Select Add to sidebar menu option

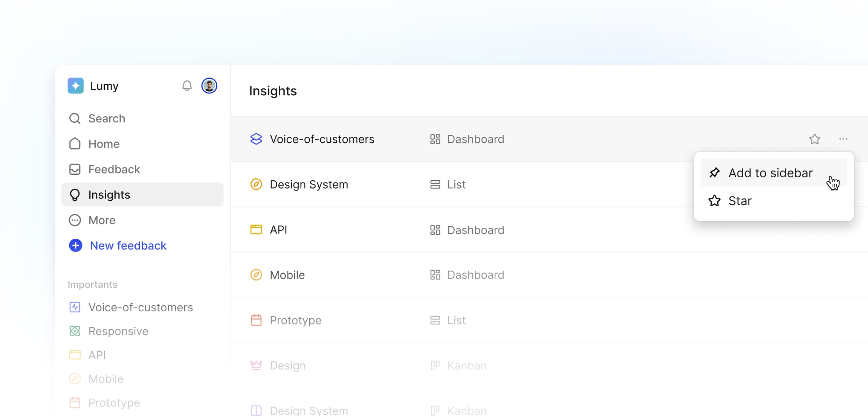pos(770,173)
